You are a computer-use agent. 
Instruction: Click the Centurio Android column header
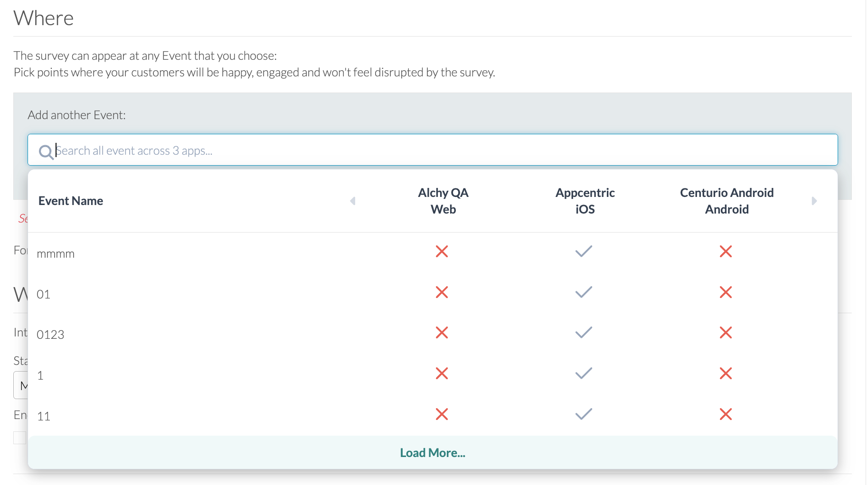coord(726,201)
